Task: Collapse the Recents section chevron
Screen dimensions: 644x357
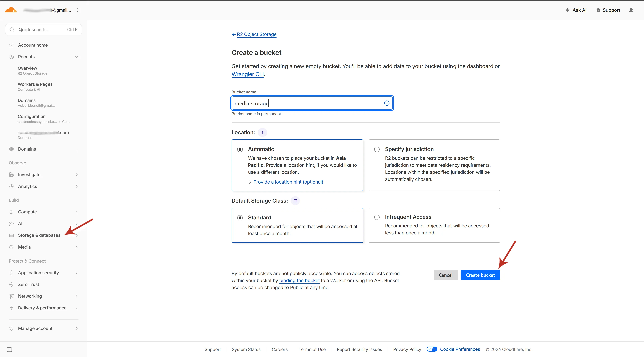Action: tap(77, 57)
